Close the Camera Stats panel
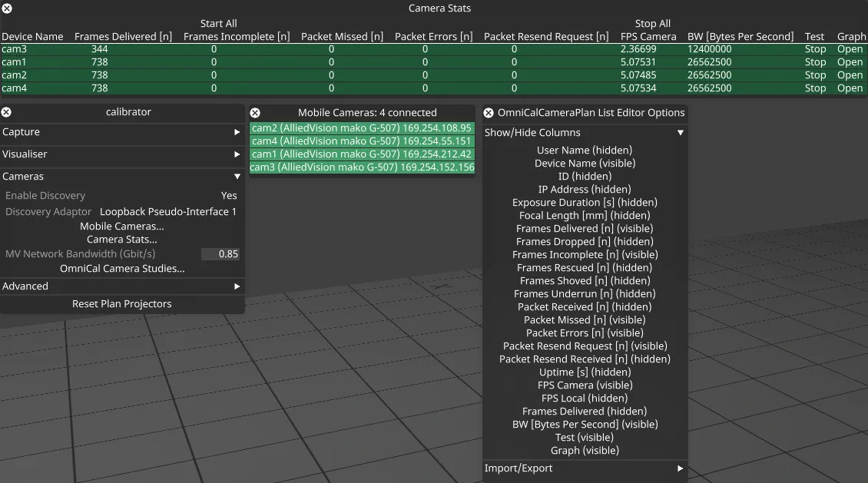 [x=7, y=8]
